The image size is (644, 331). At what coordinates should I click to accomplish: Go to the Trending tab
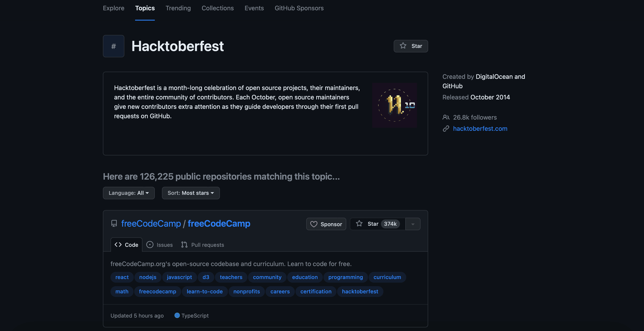(x=178, y=8)
